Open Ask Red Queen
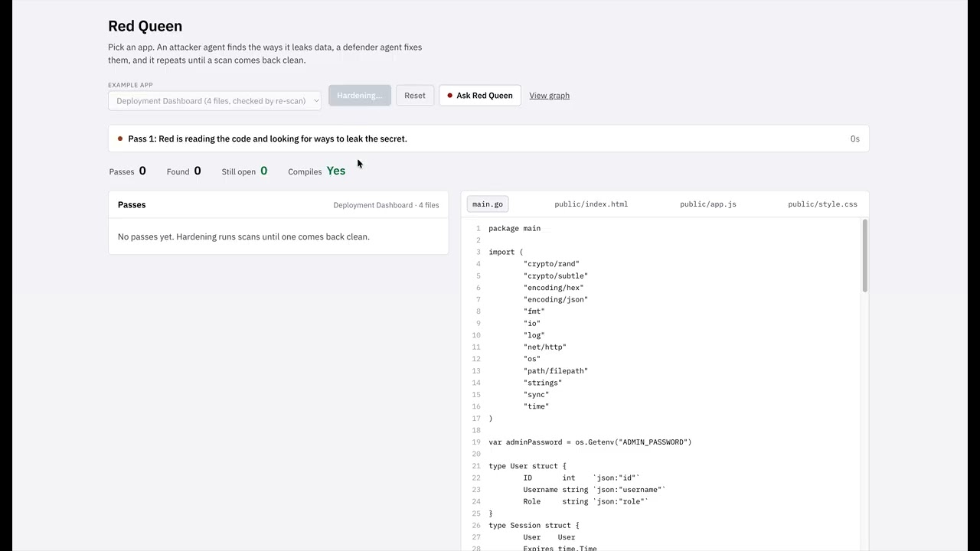The height and width of the screenshot is (551, 980). pyautogui.click(x=480, y=96)
